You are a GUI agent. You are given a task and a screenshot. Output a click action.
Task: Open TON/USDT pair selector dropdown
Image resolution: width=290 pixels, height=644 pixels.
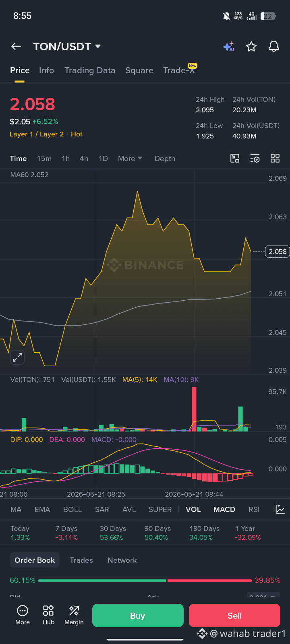pos(67,47)
